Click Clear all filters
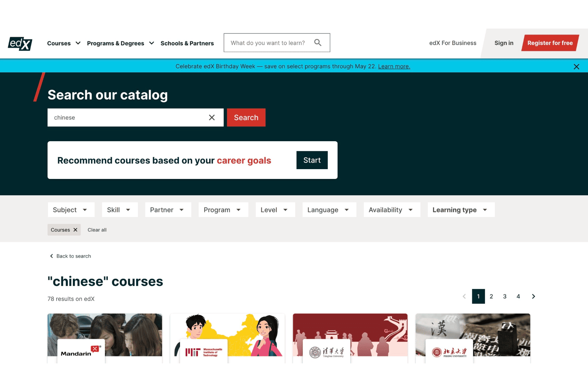The height and width of the screenshot is (392, 588). pos(97,230)
